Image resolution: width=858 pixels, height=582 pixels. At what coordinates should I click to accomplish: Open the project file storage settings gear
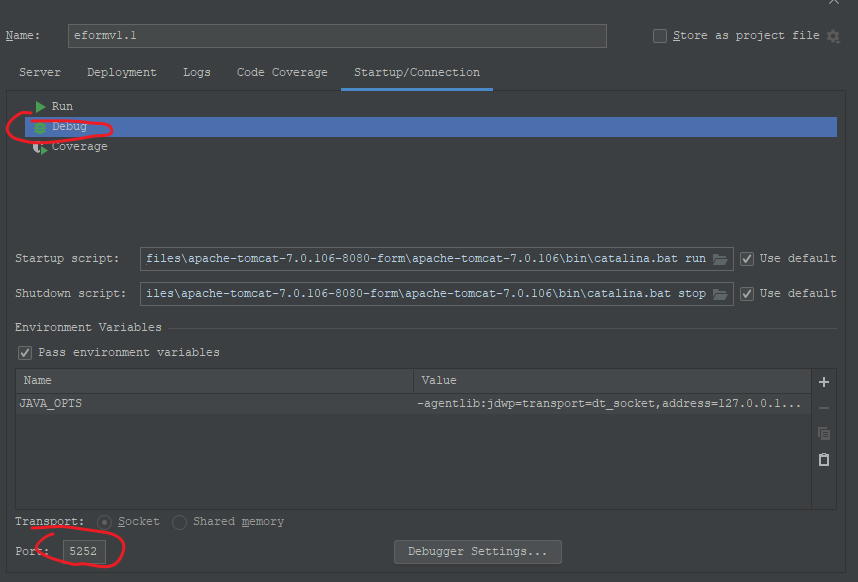pos(833,36)
